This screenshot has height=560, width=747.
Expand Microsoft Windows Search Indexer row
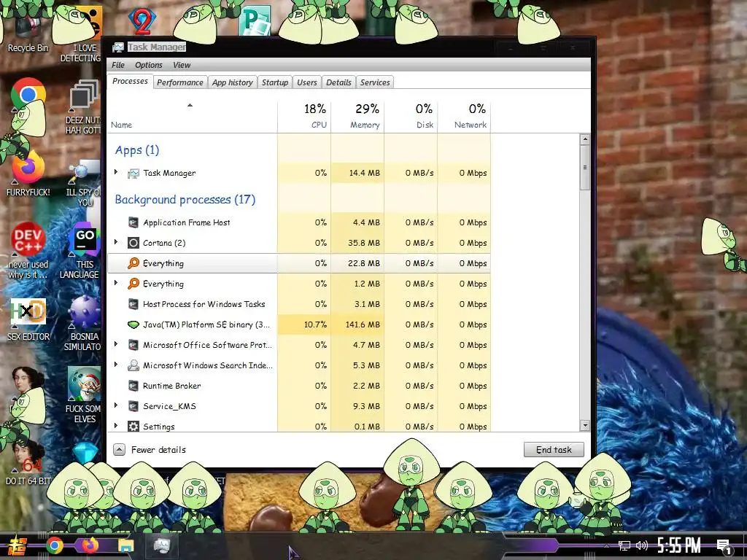[x=116, y=365]
